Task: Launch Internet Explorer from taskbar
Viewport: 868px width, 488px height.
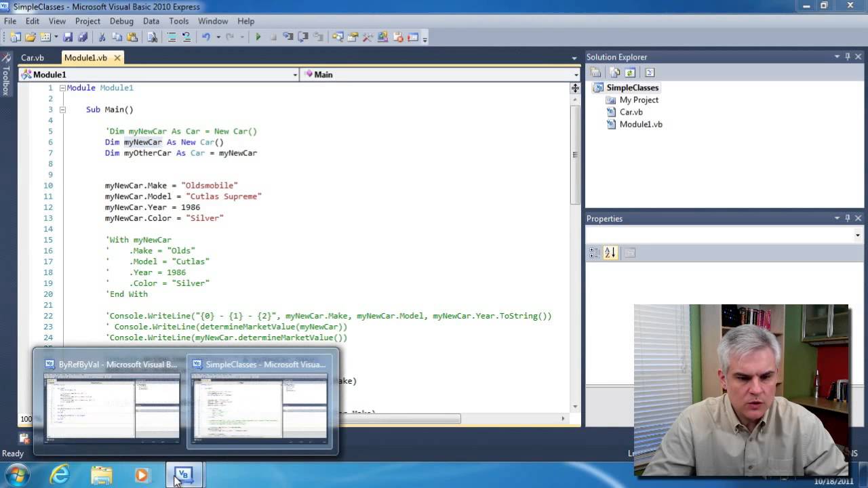Action: click(x=60, y=474)
